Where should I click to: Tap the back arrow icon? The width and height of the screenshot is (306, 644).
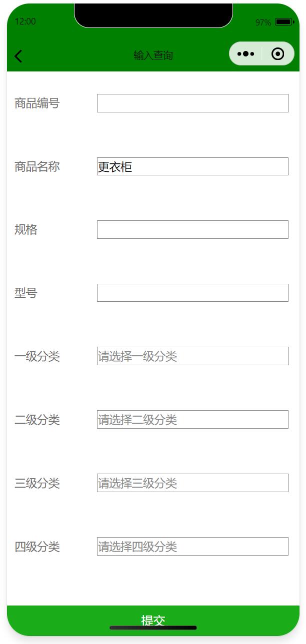18,56
